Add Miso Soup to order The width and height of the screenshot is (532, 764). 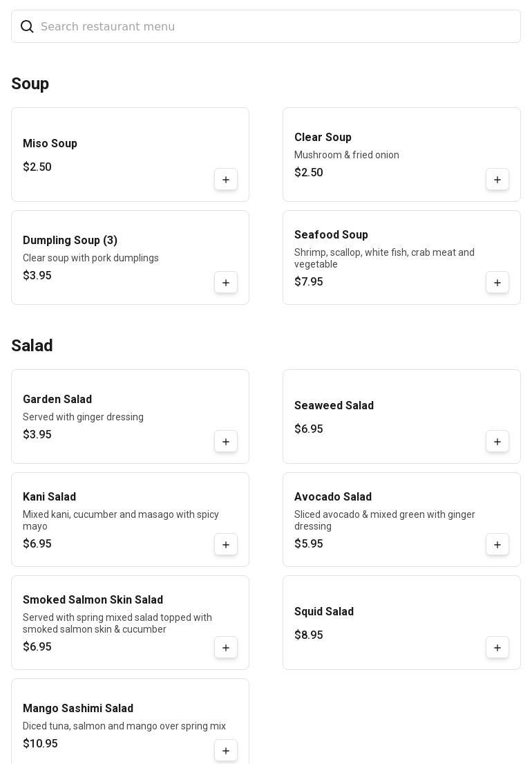coord(226,180)
